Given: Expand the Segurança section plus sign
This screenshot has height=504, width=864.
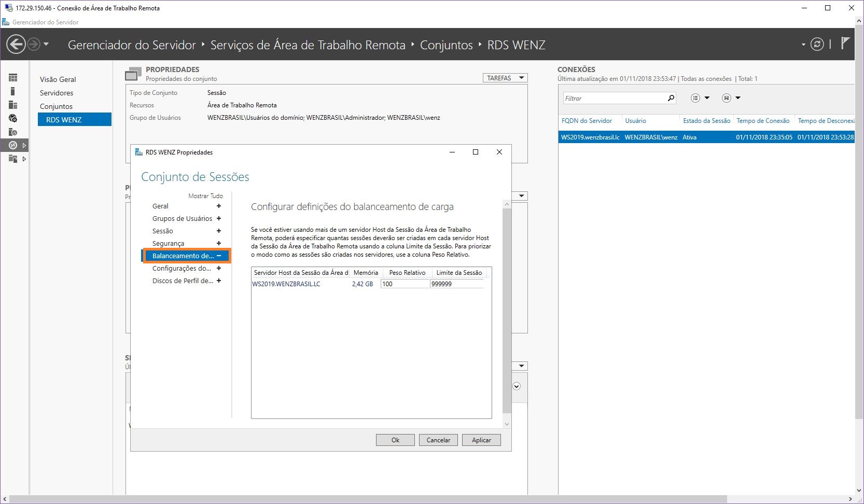Looking at the screenshot, I should [x=219, y=243].
